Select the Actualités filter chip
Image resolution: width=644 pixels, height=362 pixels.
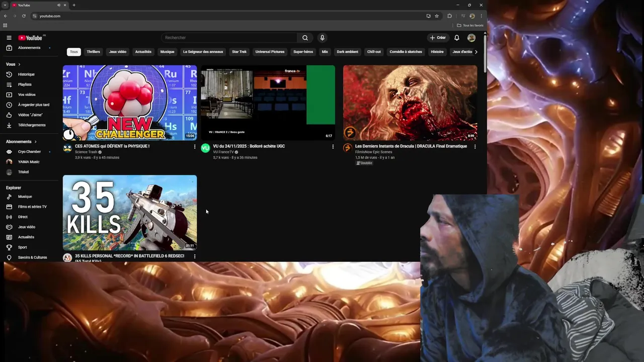143,52
